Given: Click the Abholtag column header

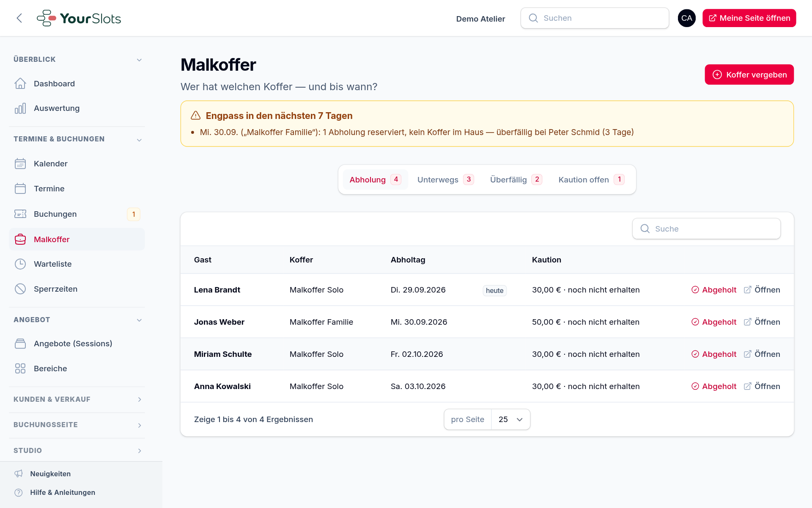Looking at the screenshot, I should click(408, 260).
